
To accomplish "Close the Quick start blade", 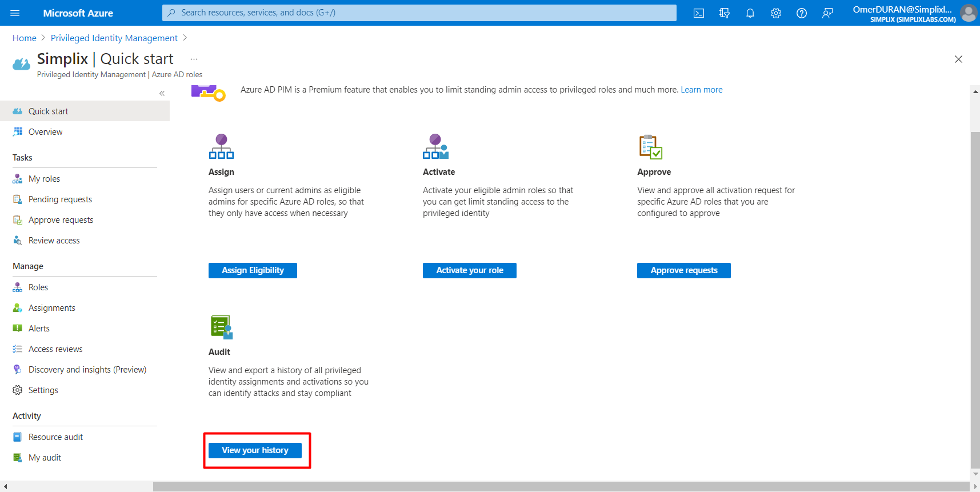I will (958, 59).
